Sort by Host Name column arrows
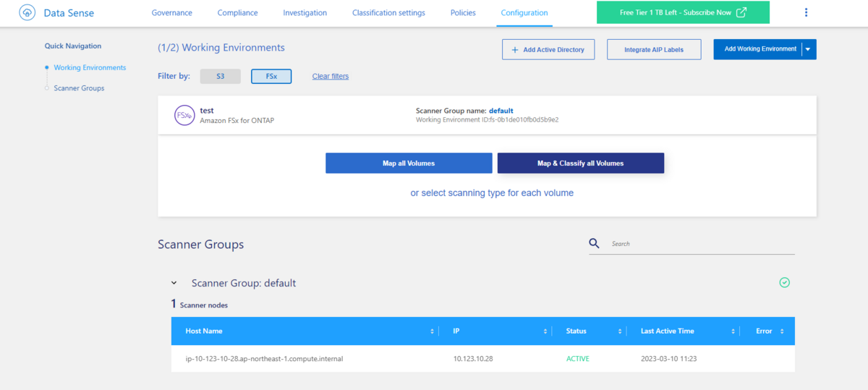The image size is (868, 390). [x=433, y=331]
